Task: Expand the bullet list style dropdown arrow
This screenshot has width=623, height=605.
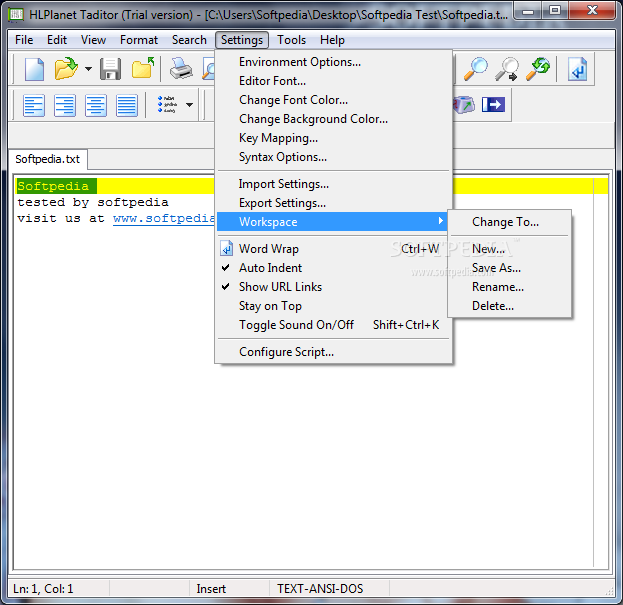Action: point(190,105)
